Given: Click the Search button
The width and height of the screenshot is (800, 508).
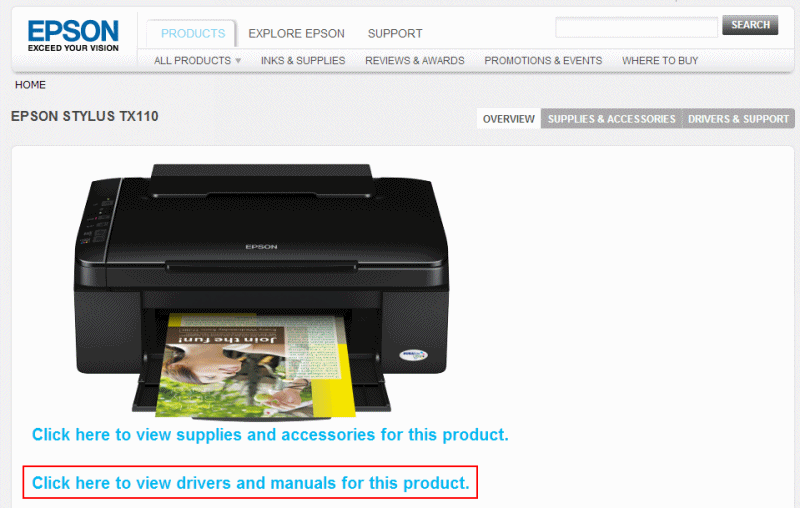Looking at the screenshot, I should 750,25.
